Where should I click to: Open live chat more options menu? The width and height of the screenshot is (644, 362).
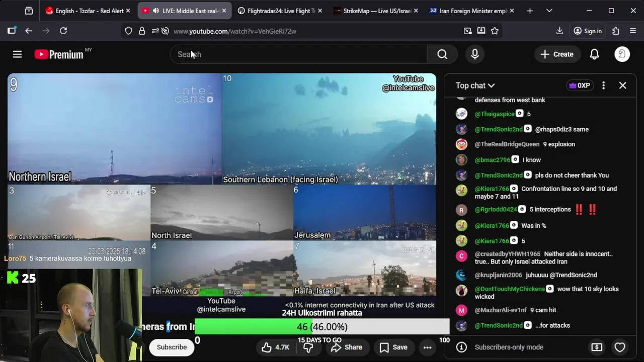pyautogui.click(x=603, y=85)
